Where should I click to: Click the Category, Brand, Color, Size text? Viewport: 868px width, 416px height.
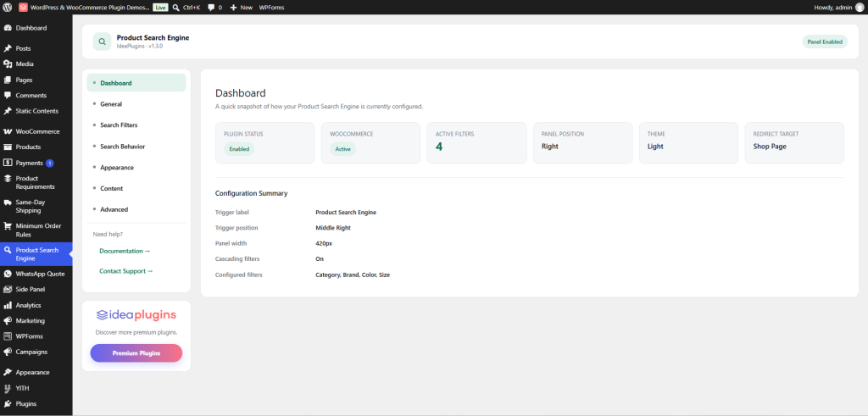coord(353,275)
